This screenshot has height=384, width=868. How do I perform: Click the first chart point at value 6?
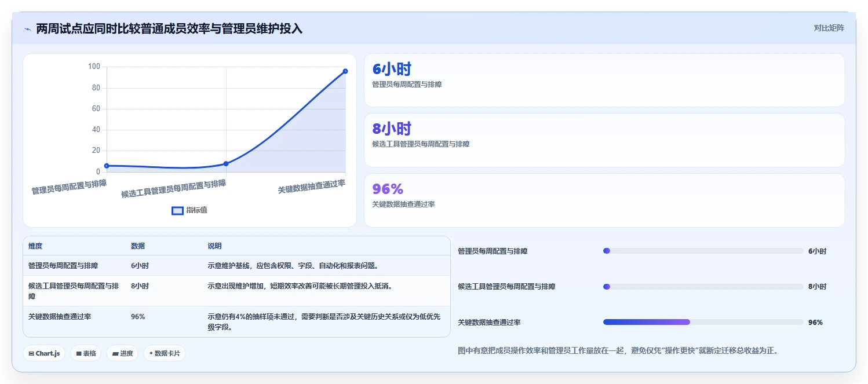107,166
